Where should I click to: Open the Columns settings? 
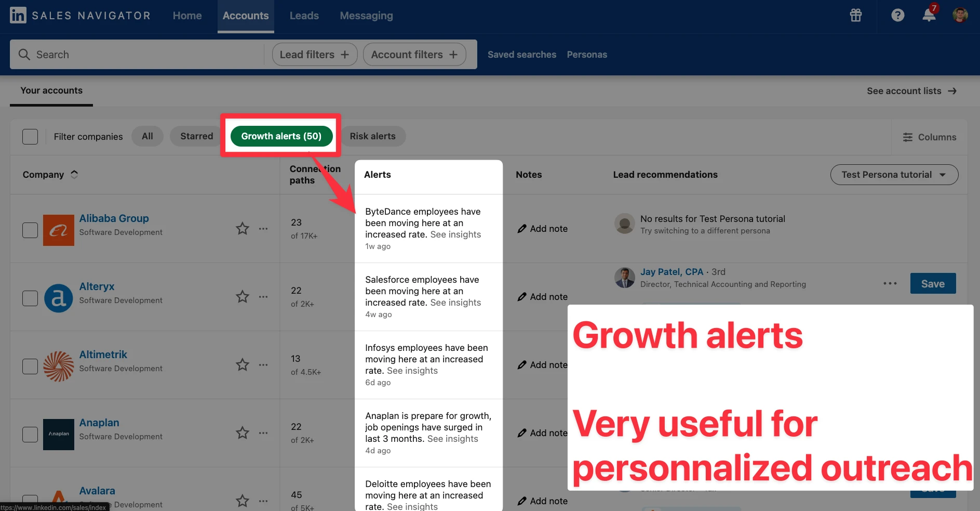pyautogui.click(x=929, y=137)
